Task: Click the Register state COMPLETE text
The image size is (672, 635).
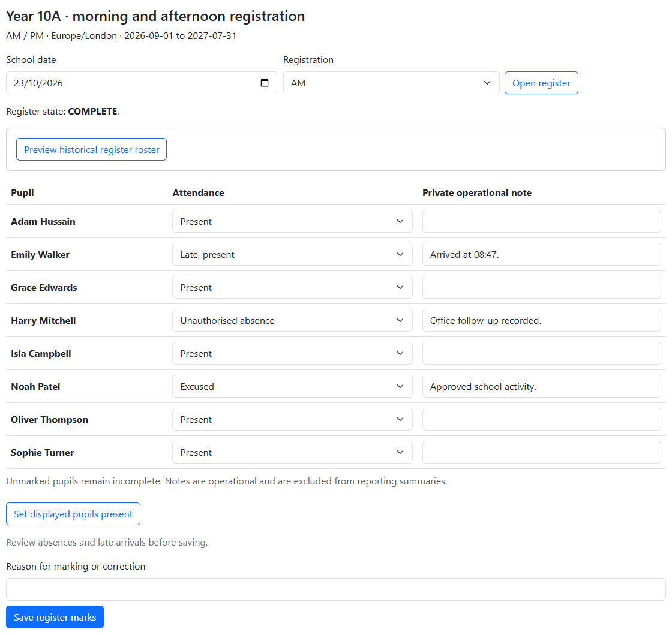Action: (62, 112)
